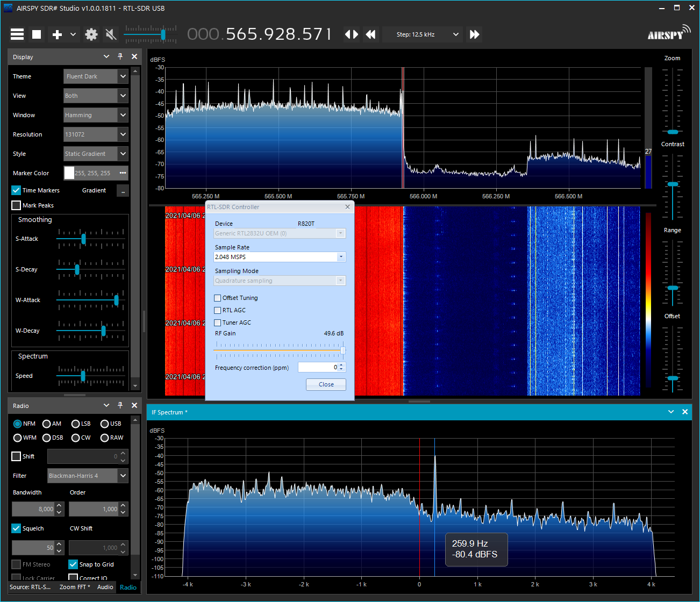
Task: Open the Theme dropdown in Display panel
Action: coord(123,76)
